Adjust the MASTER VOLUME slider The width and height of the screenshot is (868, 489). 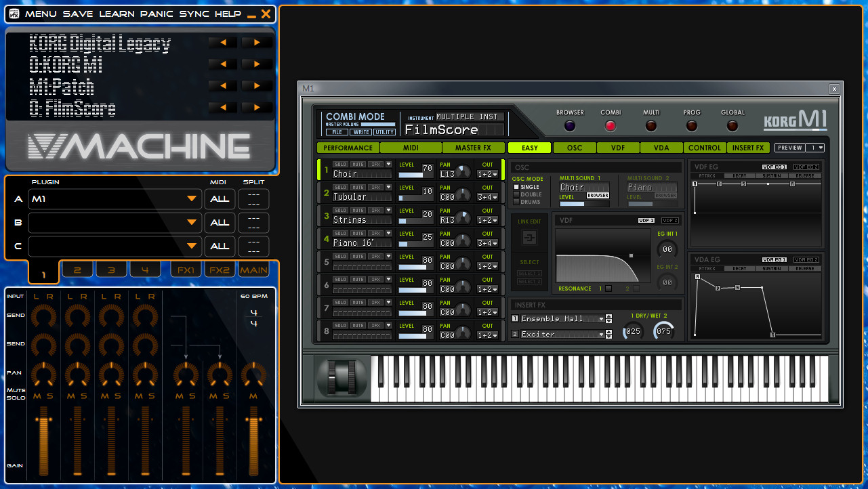click(378, 124)
